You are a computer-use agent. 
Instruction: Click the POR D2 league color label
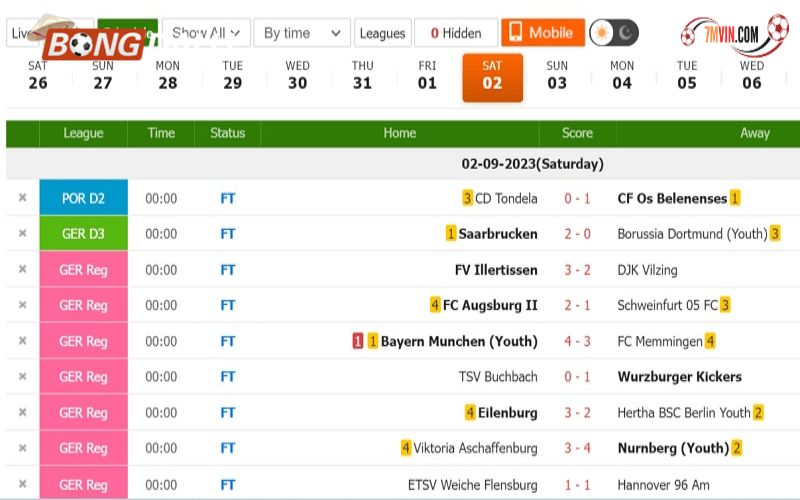pyautogui.click(x=84, y=198)
